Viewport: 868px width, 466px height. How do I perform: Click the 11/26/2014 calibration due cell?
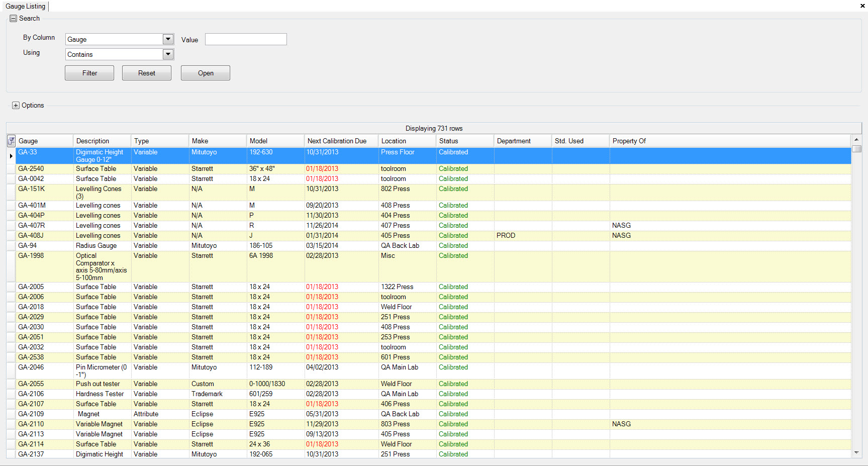pyautogui.click(x=342, y=226)
